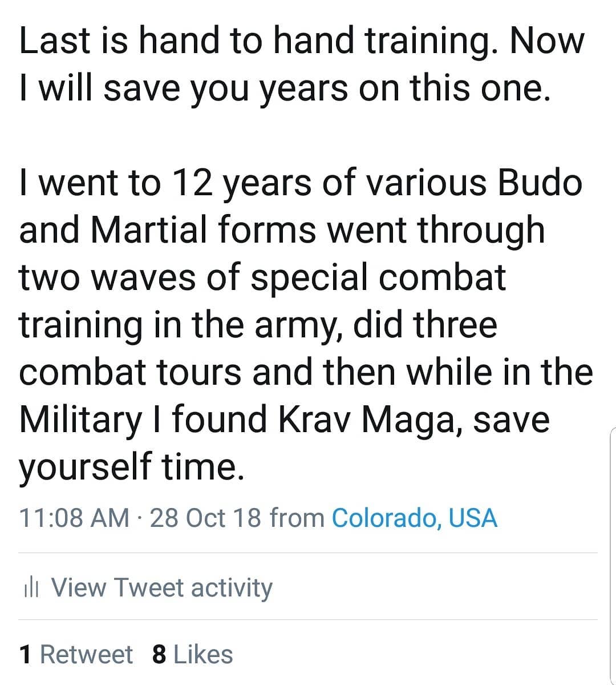Click the 28 Oct 18 date
This screenshot has height=685, width=616.
tap(205, 518)
